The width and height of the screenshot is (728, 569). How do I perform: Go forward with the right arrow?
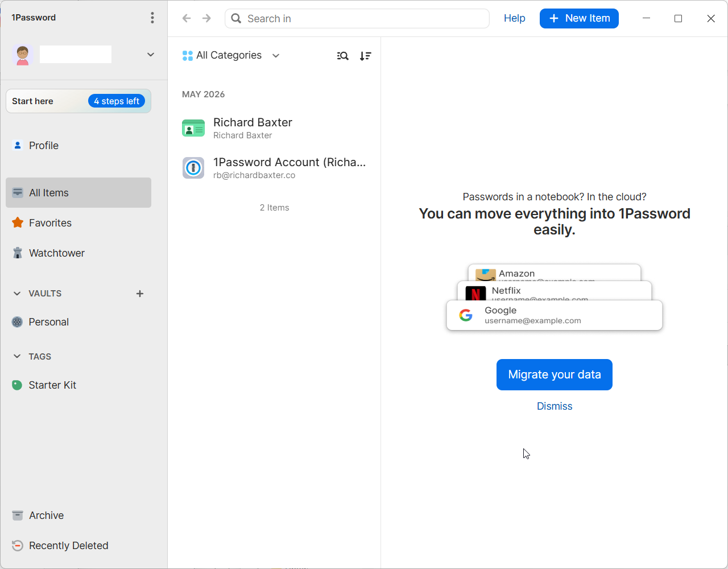click(206, 18)
